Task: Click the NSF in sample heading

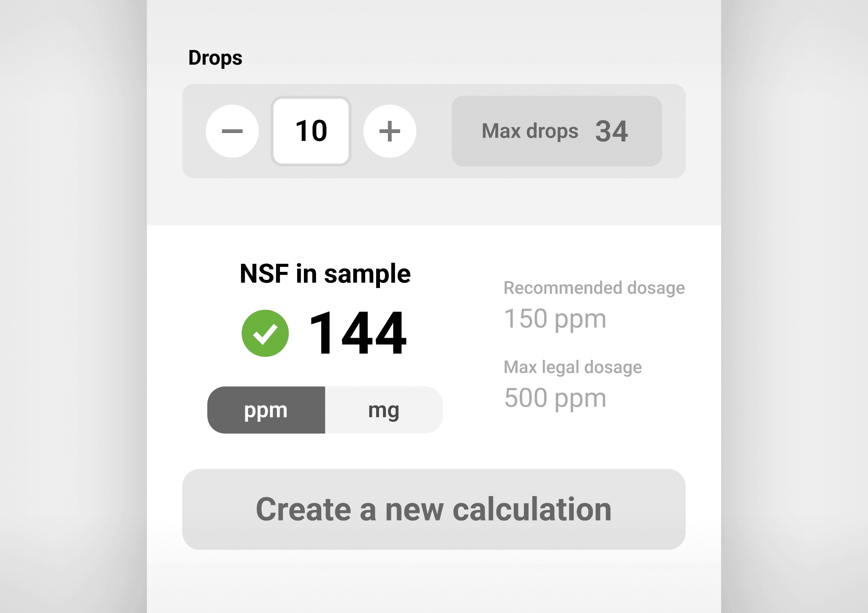Action: click(x=325, y=274)
